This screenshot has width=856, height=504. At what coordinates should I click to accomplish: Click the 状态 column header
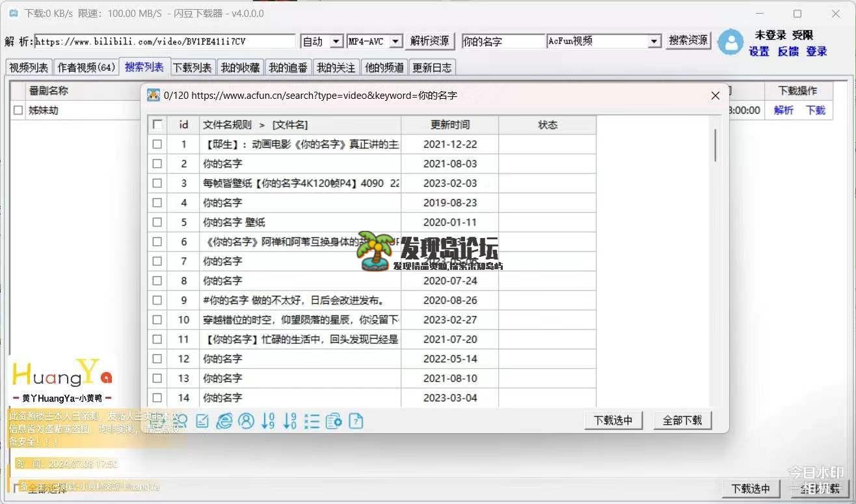click(548, 125)
